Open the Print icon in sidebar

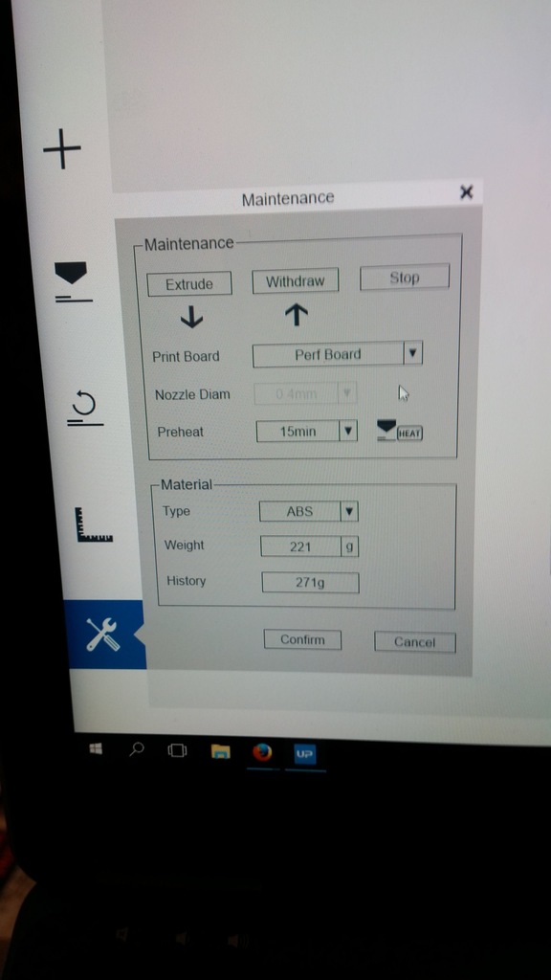pos(73,281)
